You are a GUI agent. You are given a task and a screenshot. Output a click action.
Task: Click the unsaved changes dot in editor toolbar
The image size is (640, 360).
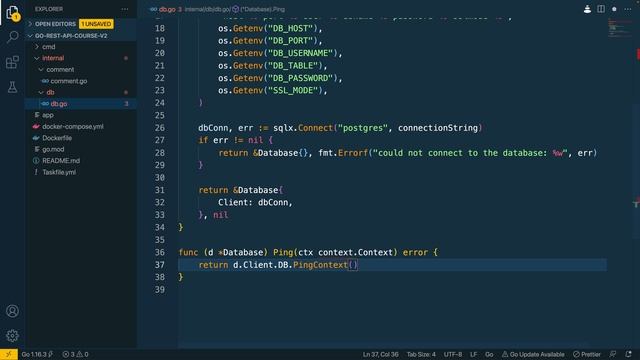click(614, 9)
